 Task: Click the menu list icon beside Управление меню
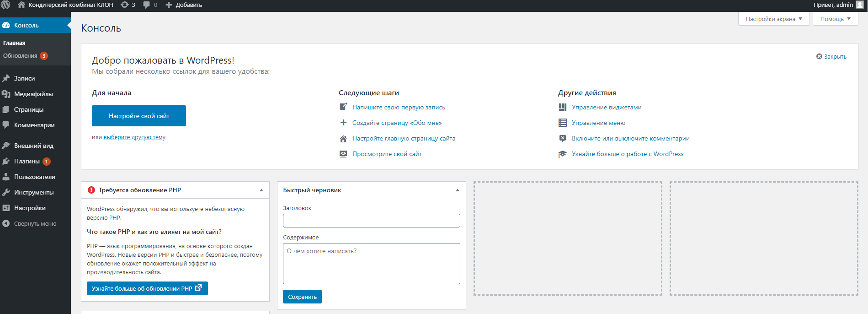pyautogui.click(x=563, y=123)
